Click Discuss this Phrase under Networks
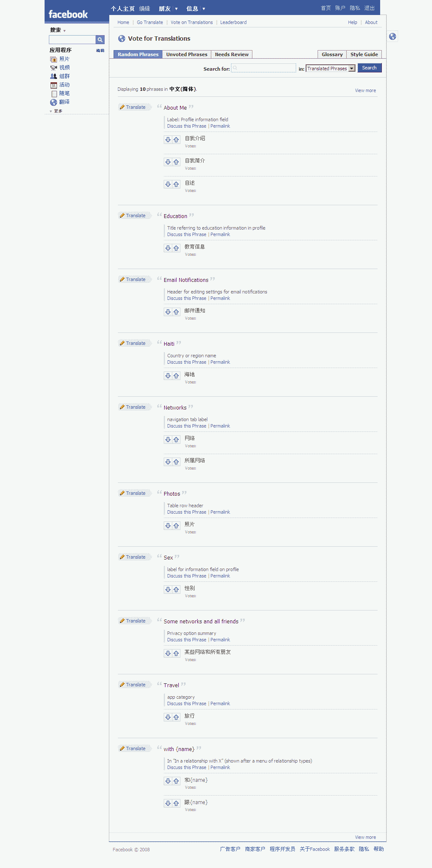The width and height of the screenshot is (432, 868). (186, 426)
